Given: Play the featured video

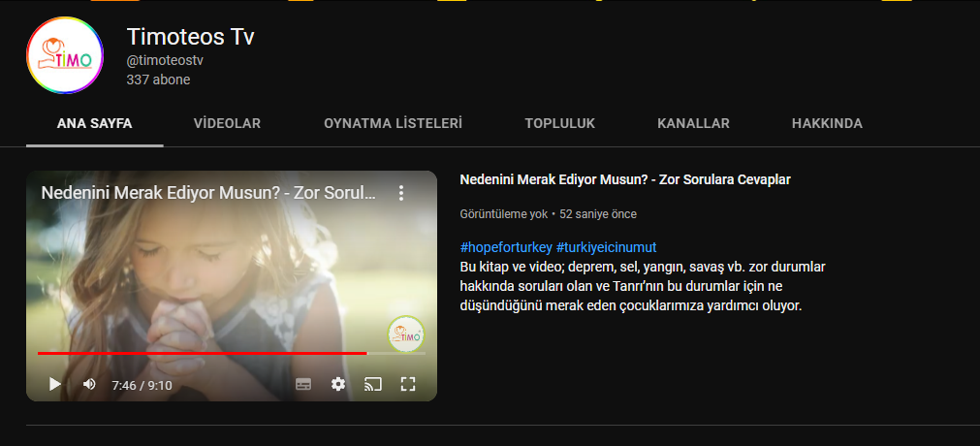Looking at the screenshot, I should pos(55,384).
